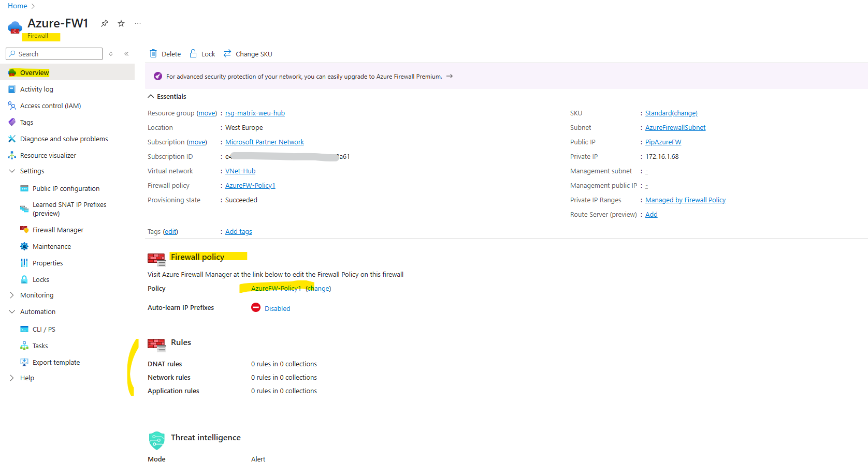Click the Learned SNAT IP Prefixes icon

point(24,209)
